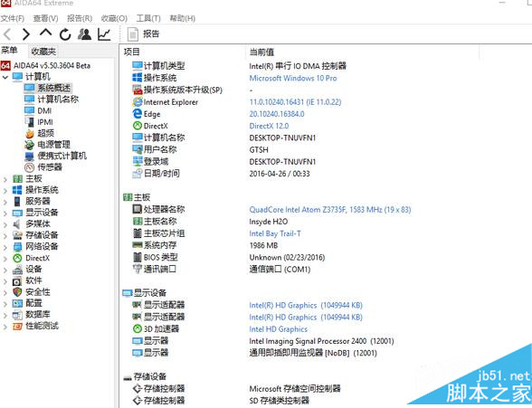Image resolution: width=532 pixels, height=408 pixels.
Task: Collapse the 计算机 tree node
Action: (5, 77)
